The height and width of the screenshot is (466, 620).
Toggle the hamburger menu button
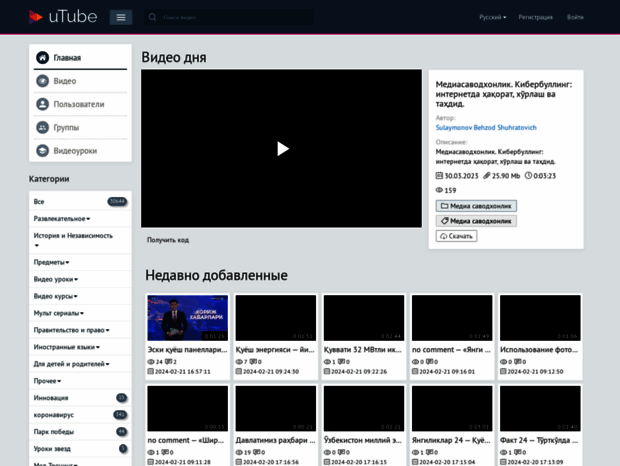pyautogui.click(x=120, y=17)
